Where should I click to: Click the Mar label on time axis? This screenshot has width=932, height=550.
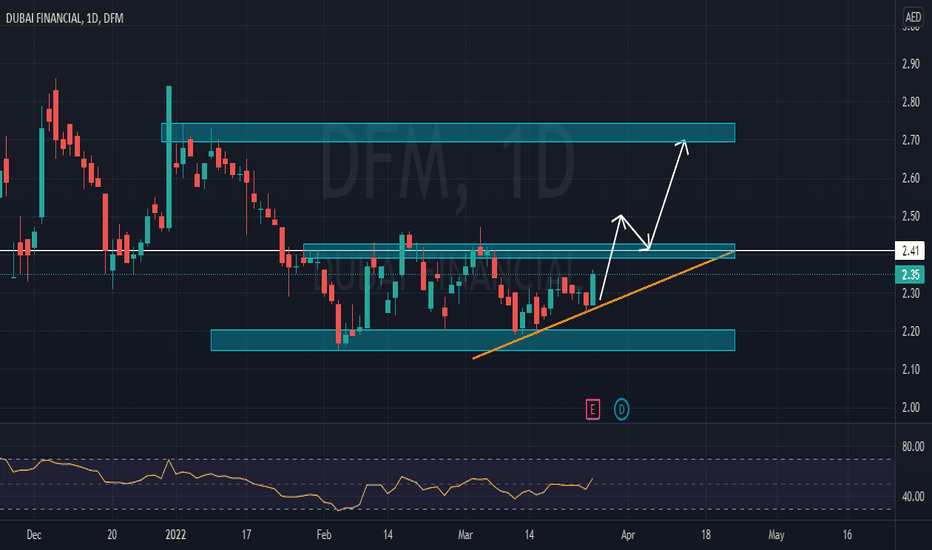click(x=465, y=535)
